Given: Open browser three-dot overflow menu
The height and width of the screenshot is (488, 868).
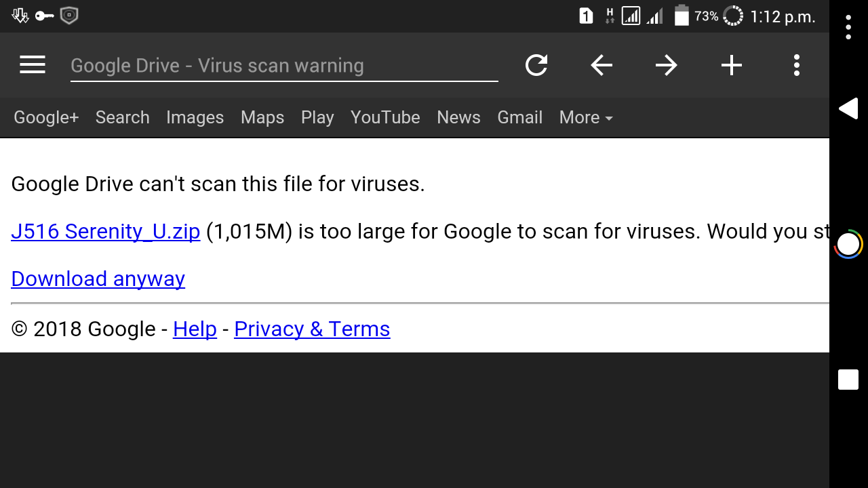Looking at the screenshot, I should click(x=797, y=65).
